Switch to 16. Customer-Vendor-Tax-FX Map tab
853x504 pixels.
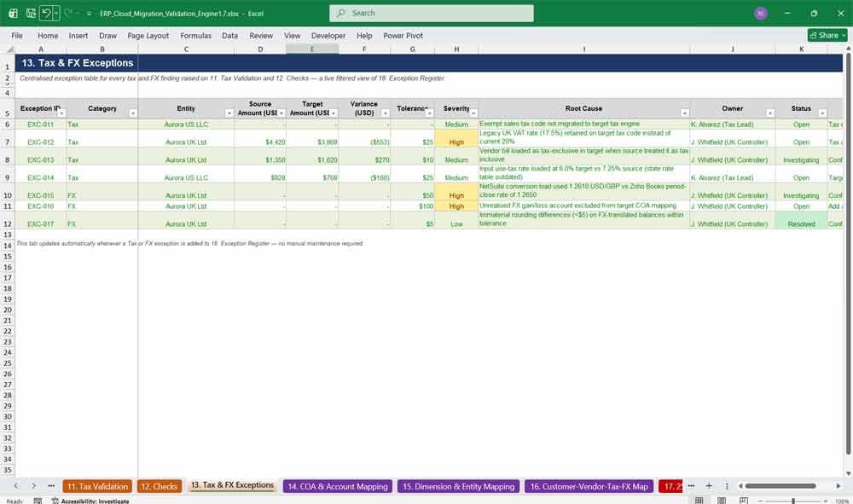(589, 486)
